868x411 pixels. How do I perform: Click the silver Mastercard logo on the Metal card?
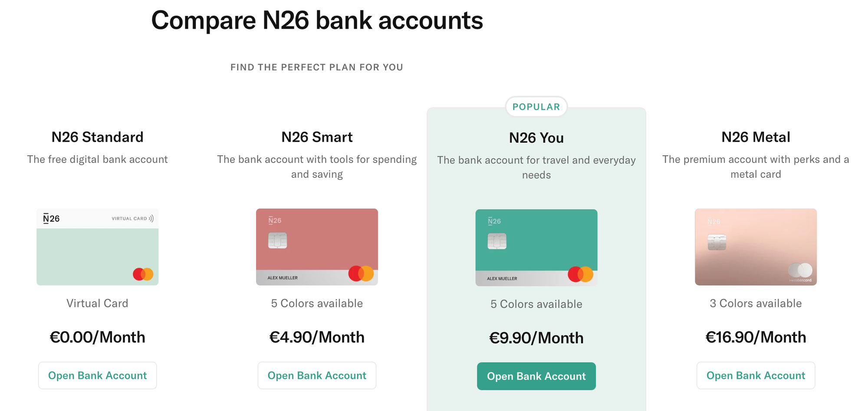[x=800, y=271]
